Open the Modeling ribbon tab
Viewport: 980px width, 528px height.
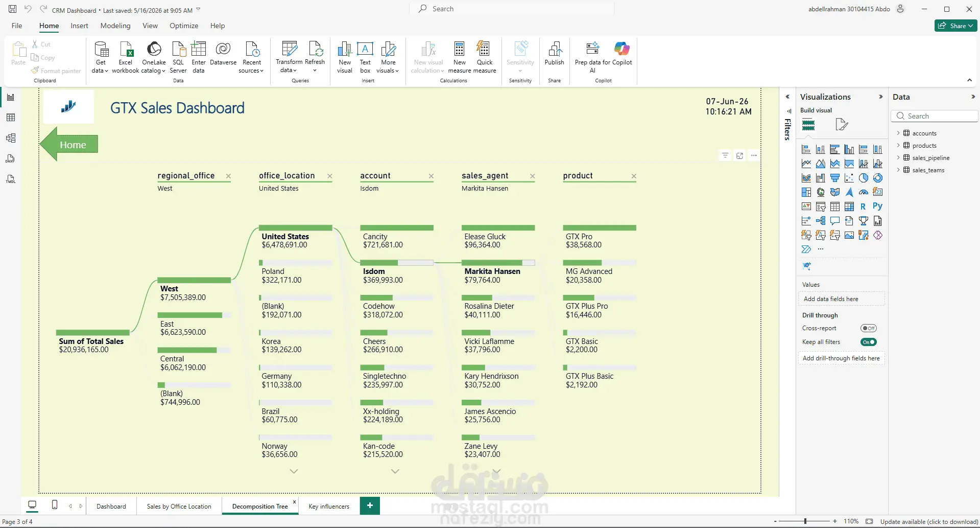point(115,26)
